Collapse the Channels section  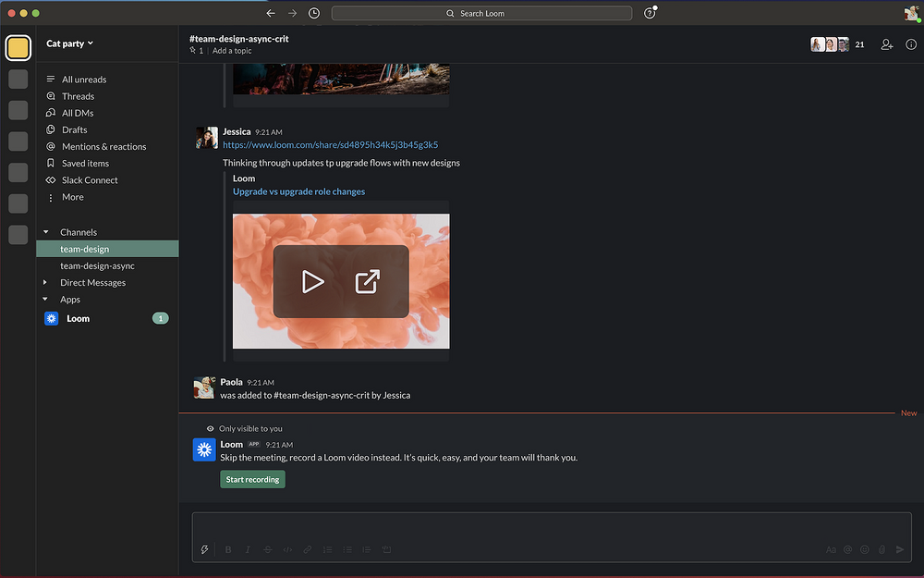tap(46, 232)
